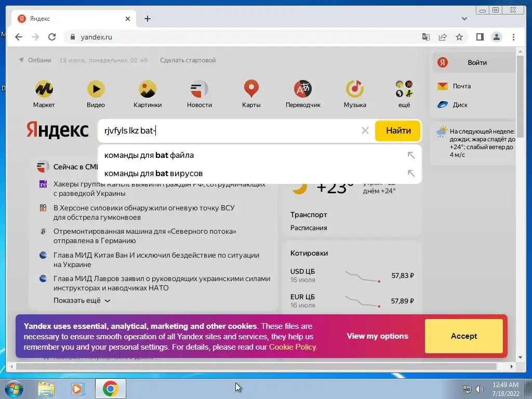
Task: Click the yellow Найти search button
Action: pyautogui.click(x=398, y=130)
